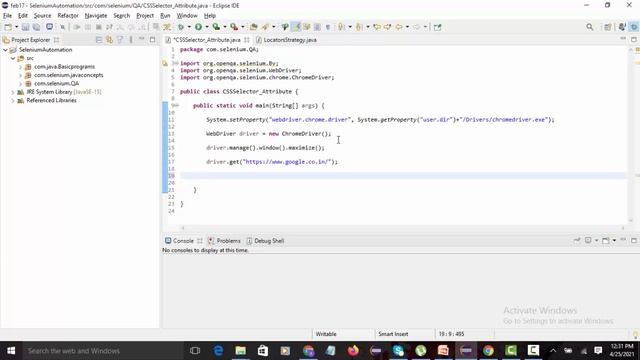640x360 pixels.
Task: Click the New file toolbar icon
Action: tap(8, 27)
